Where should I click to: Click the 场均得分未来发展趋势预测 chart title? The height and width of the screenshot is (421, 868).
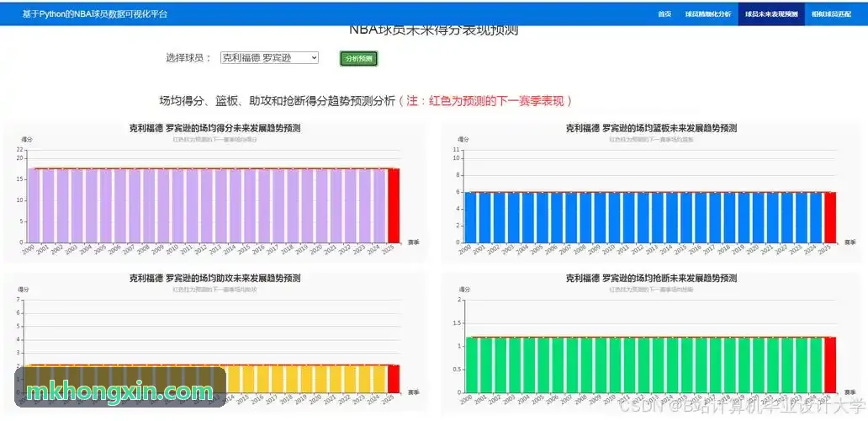[x=214, y=128]
